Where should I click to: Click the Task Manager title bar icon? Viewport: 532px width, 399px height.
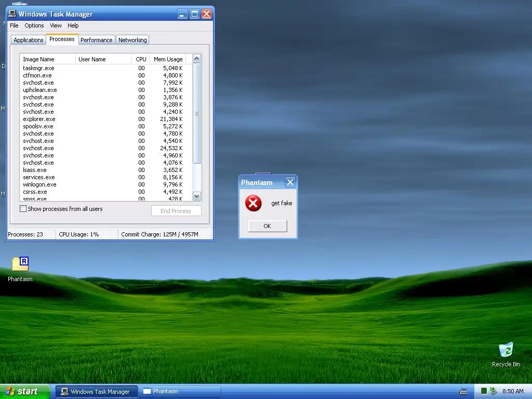[12, 14]
